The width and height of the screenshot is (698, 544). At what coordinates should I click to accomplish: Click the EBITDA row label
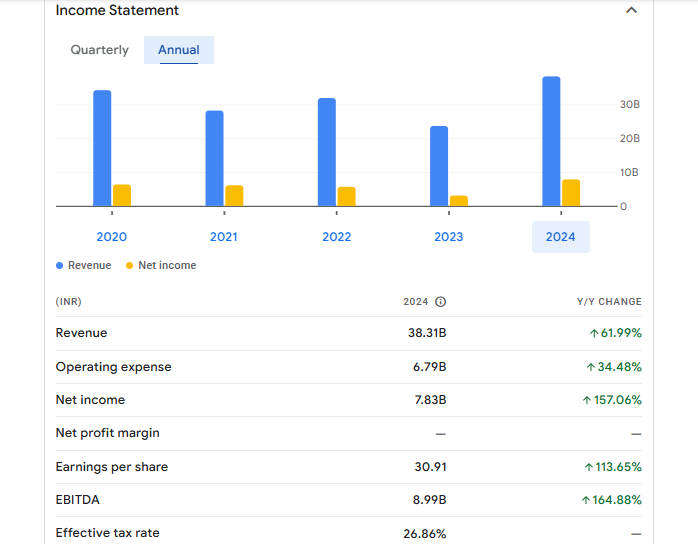[78, 500]
